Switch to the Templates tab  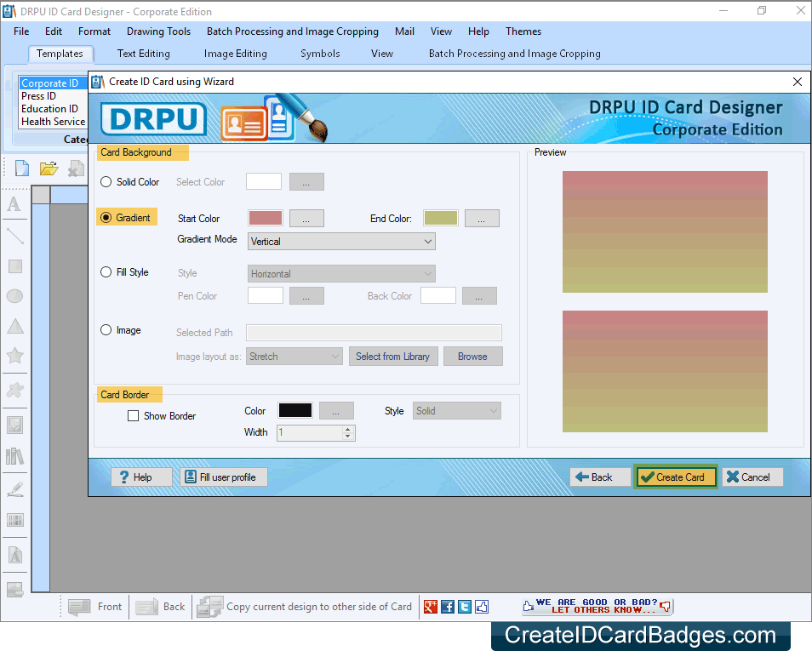(x=60, y=54)
